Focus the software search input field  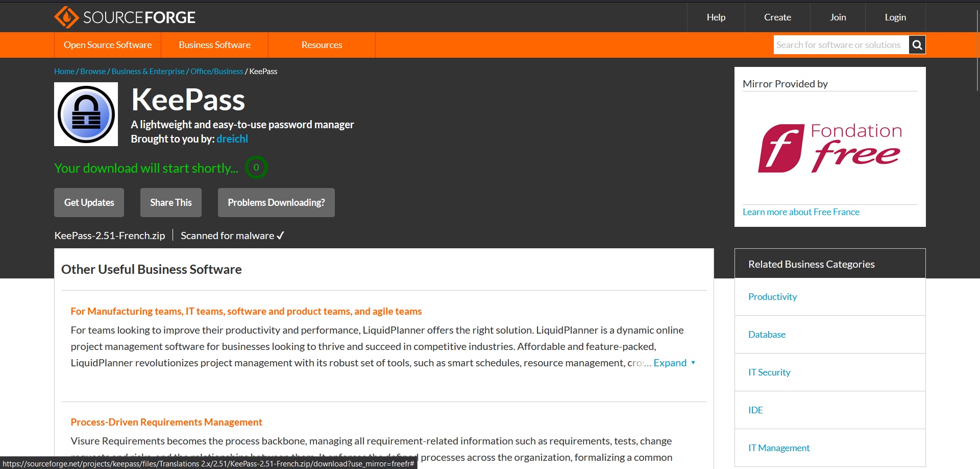[840, 45]
